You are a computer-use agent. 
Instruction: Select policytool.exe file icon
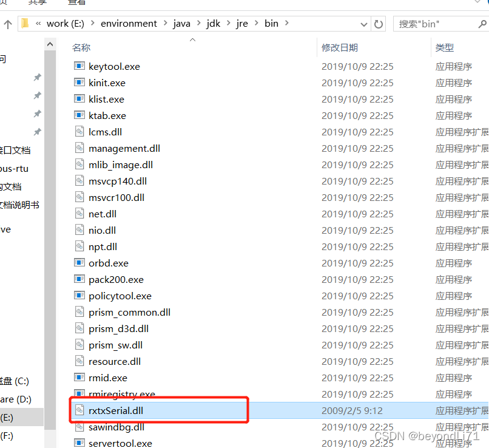pos(79,296)
